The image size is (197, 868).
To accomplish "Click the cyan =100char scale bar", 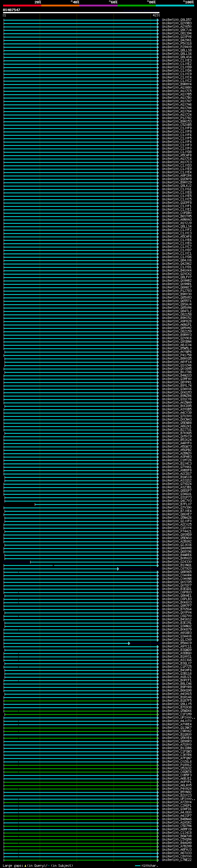I will (137, 866).
